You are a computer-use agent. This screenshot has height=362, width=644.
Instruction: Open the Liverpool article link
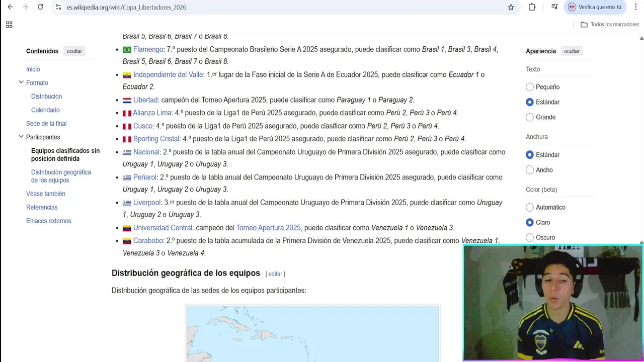tap(147, 203)
